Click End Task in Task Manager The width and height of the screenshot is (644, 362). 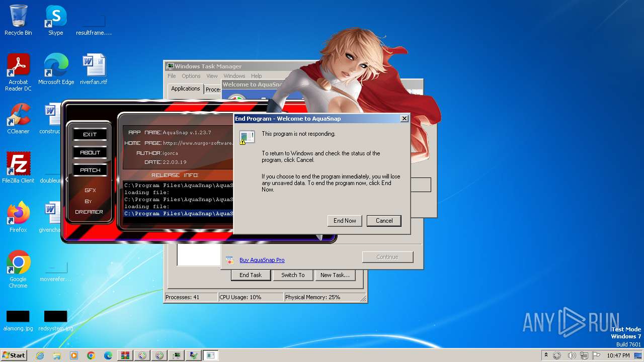tap(251, 275)
